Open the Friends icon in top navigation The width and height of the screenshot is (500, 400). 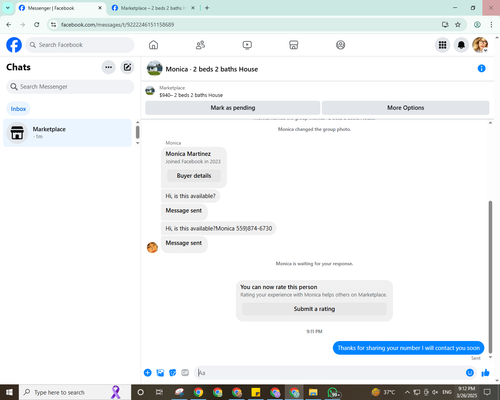tap(200, 45)
